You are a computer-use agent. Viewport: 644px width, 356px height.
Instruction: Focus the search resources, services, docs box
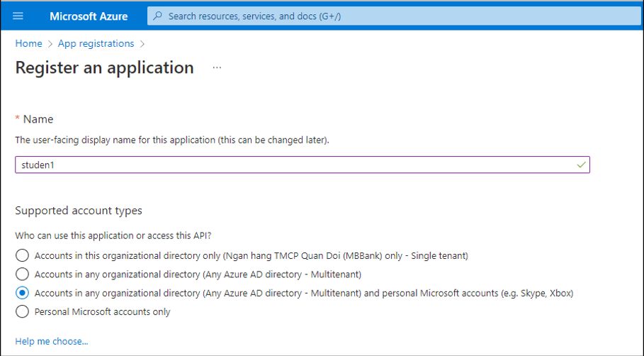[x=354, y=16]
